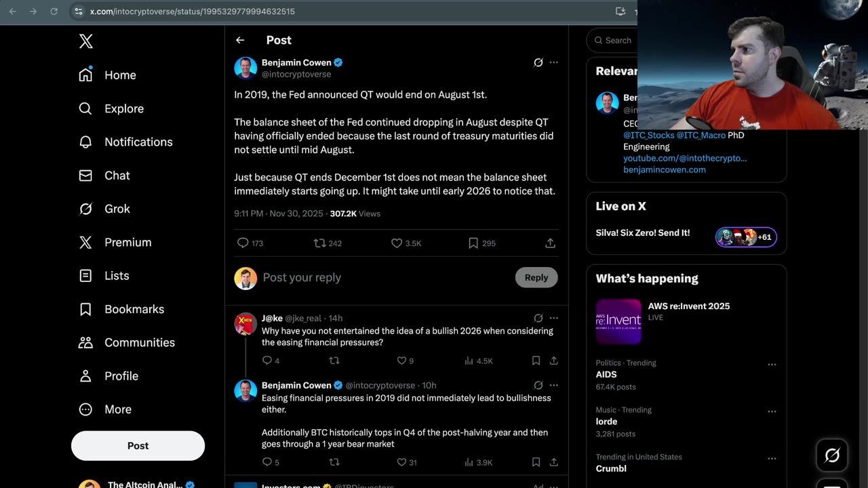868x488 pixels.
Task: Open the three-dot menu on Cowen's 10h reply
Action: (x=554, y=385)
